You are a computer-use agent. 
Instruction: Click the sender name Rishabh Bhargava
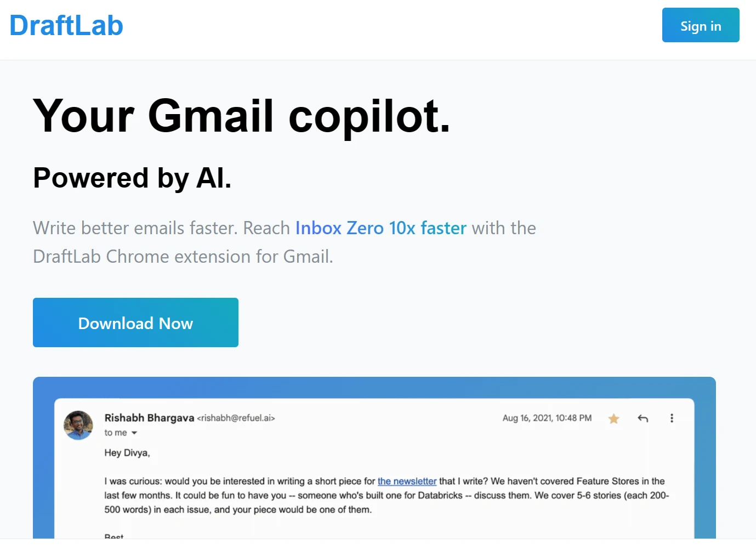(149, 418)
